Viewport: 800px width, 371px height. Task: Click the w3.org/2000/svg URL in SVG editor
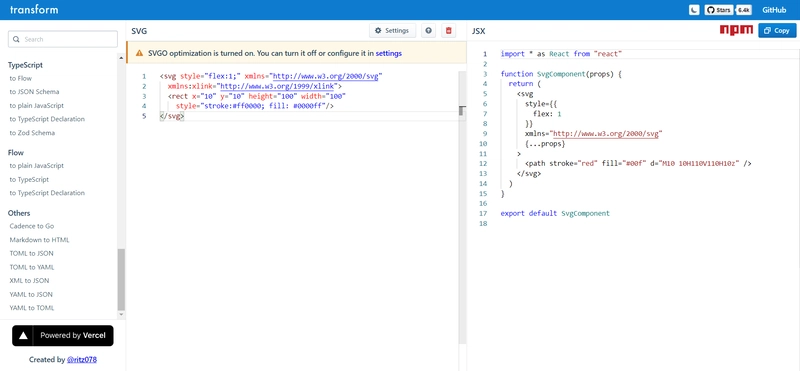pyautogui.click(x=326, y=76)
